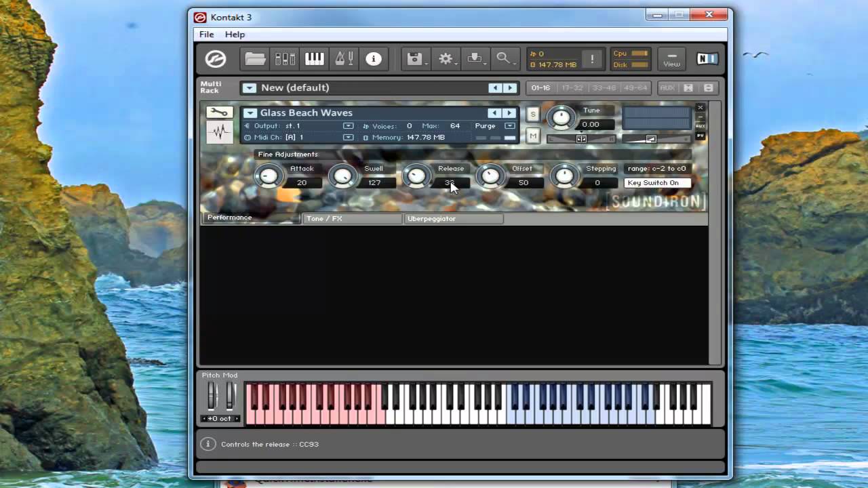Open the search magnifier menu
The image size is (868, 488).
pyautogui.click(x=505, y=59)
